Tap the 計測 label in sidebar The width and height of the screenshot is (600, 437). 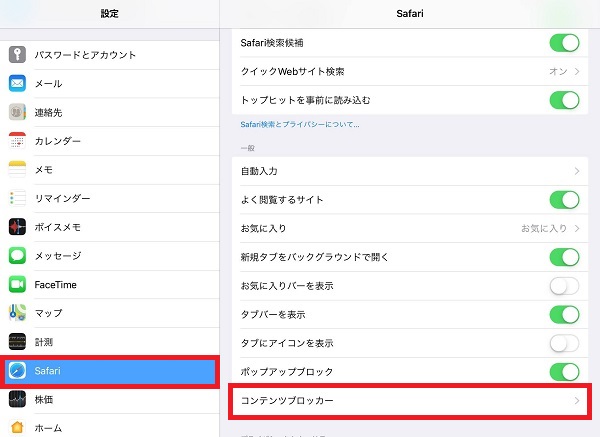click(44, 342)
